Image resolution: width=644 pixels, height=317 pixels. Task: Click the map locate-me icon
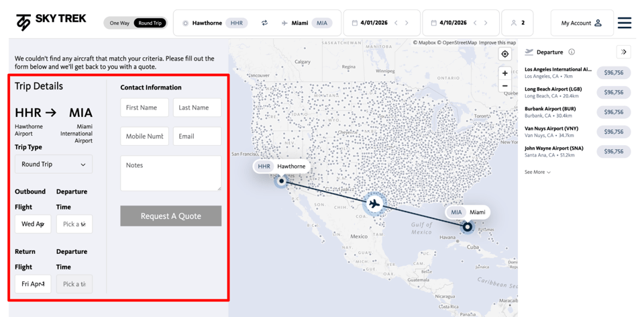coord(505,54)
